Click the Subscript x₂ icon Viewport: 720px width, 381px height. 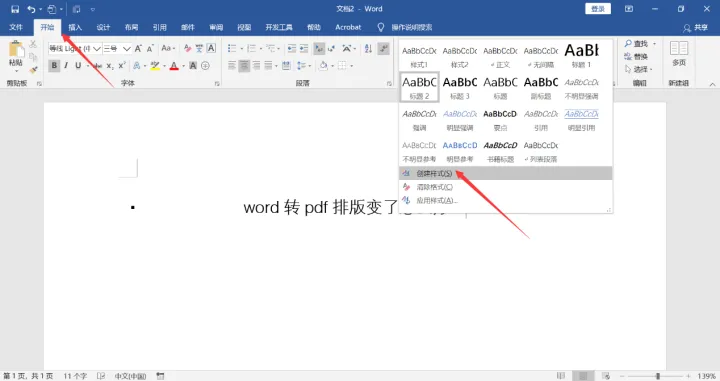(110, 66)
